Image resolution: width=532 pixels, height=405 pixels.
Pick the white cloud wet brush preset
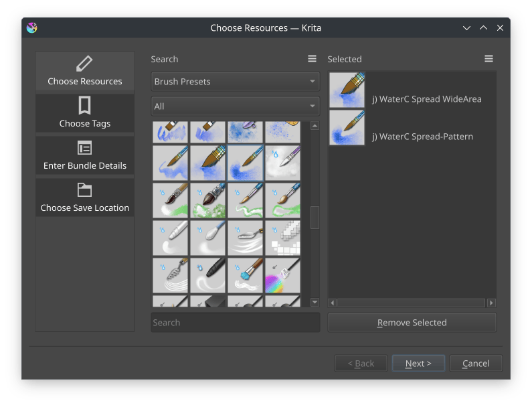pyautogui.click(x=282, y=163)
